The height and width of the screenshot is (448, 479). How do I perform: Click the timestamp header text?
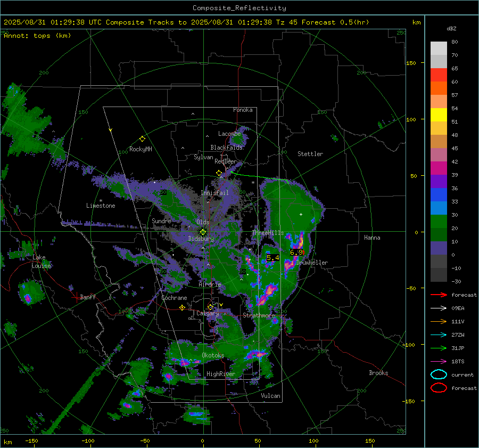(x=186, y=22)
